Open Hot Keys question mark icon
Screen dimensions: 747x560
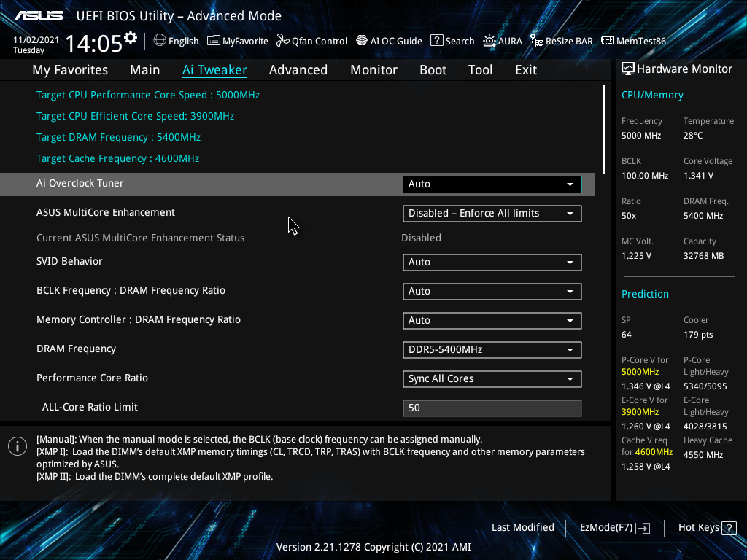pos(729,528)
